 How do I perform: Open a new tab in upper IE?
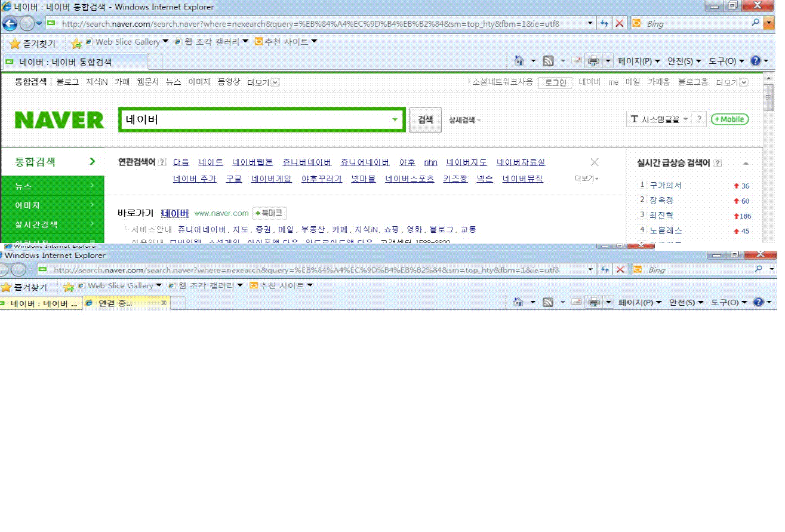[x=155, y=61]
